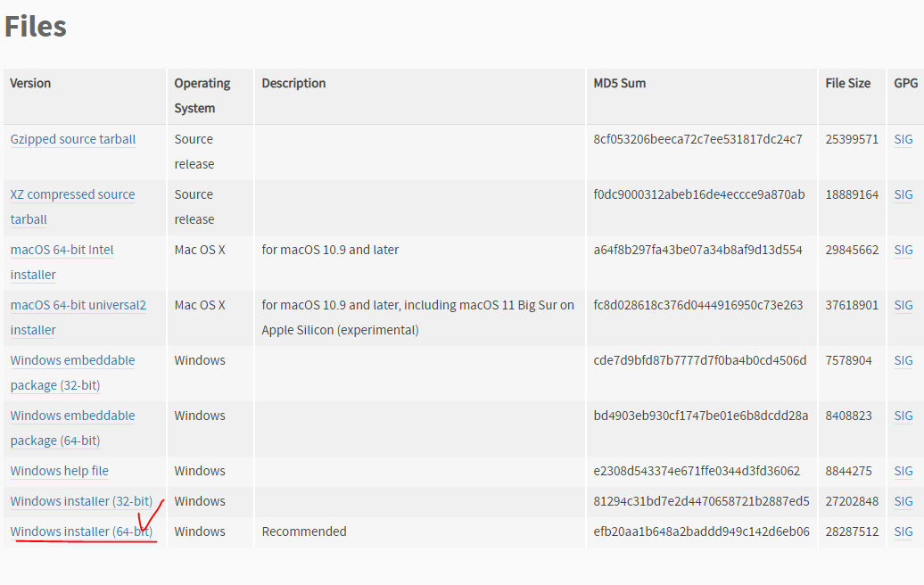This screenshot has width=924, height=585.
Task: Open the Gzipped source tarball link
Action: 72,140
